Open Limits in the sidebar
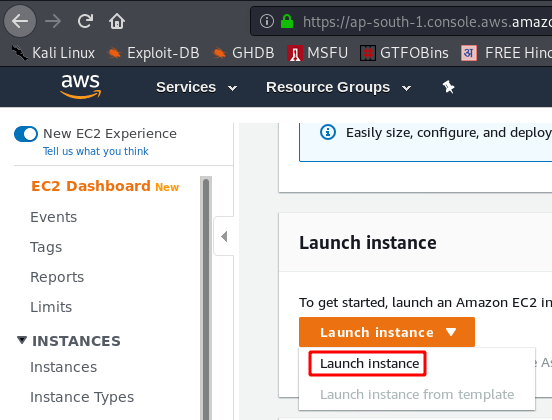Screen dimensions: 552x420 click(51, 307)
